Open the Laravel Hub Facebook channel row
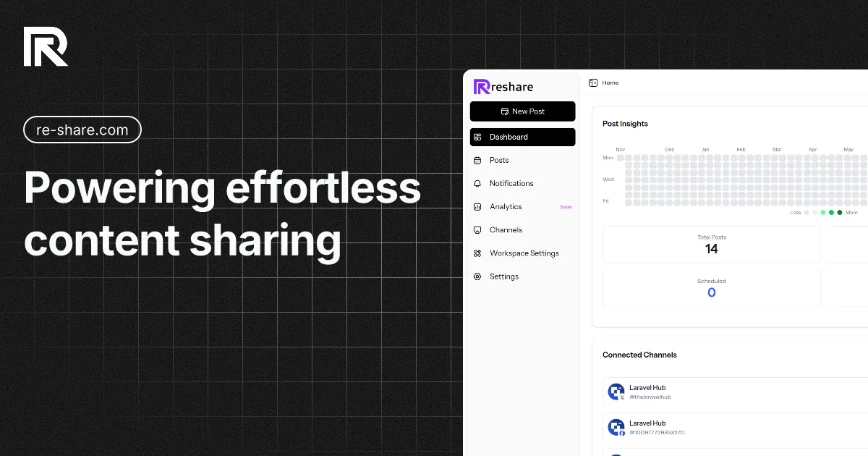Screen dimensions: 868x456 coord(735,428)
